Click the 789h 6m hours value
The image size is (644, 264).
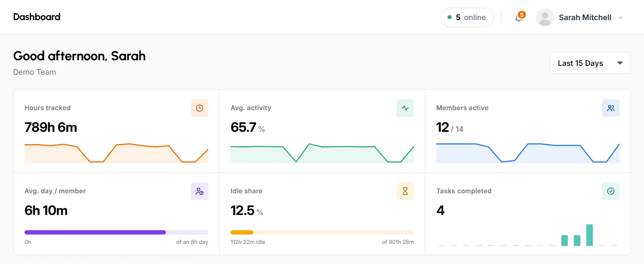pos(51,127)
